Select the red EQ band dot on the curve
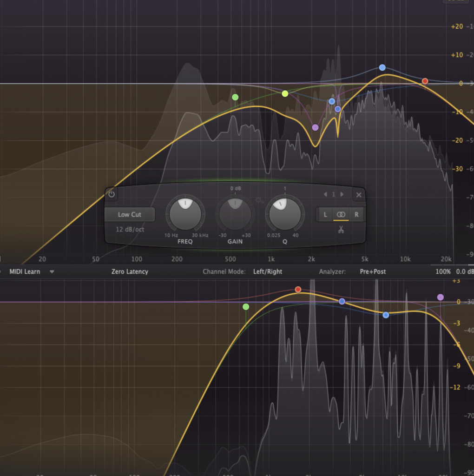Image resolution: width=474 pixels, height=476 pixels. [425, 81]
